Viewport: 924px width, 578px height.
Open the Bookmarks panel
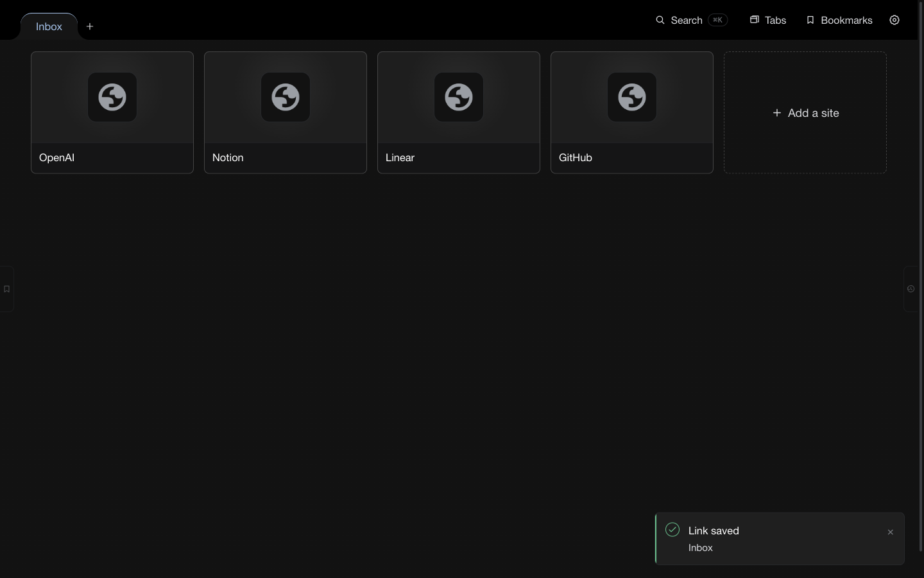tap(839, 20)
